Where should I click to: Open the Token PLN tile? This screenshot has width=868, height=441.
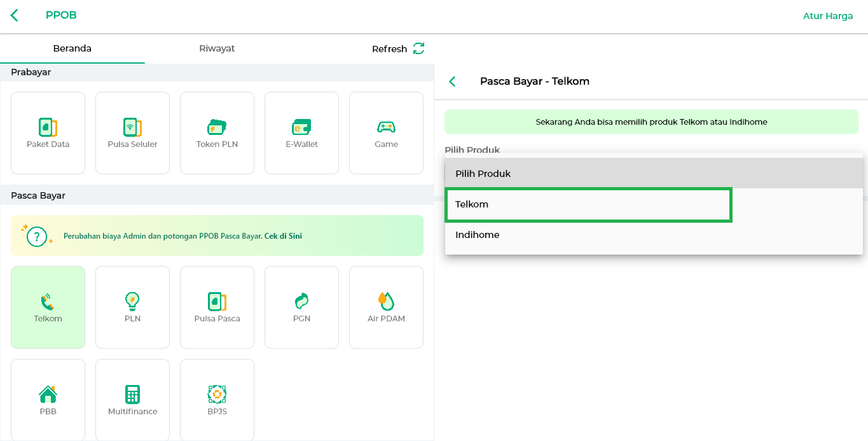[x=217, y=133]
